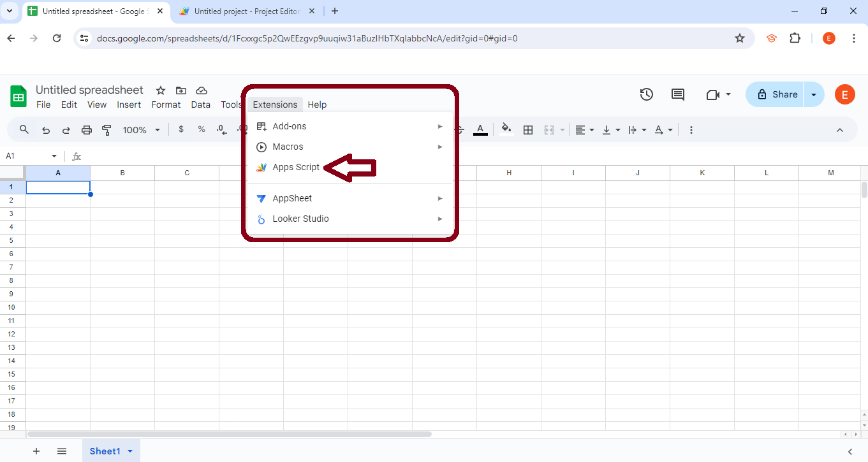The image size is (868, 462).
Task: Switch to the Untitled project browser tab
Action: pyautogui.click(x=246, y=11)
